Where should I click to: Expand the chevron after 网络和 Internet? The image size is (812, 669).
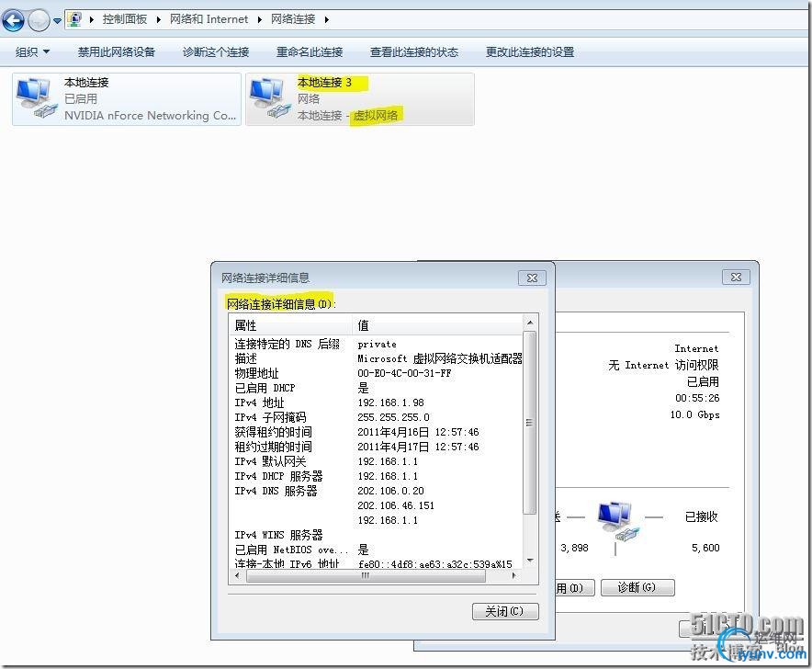click(x=259, y=19)
